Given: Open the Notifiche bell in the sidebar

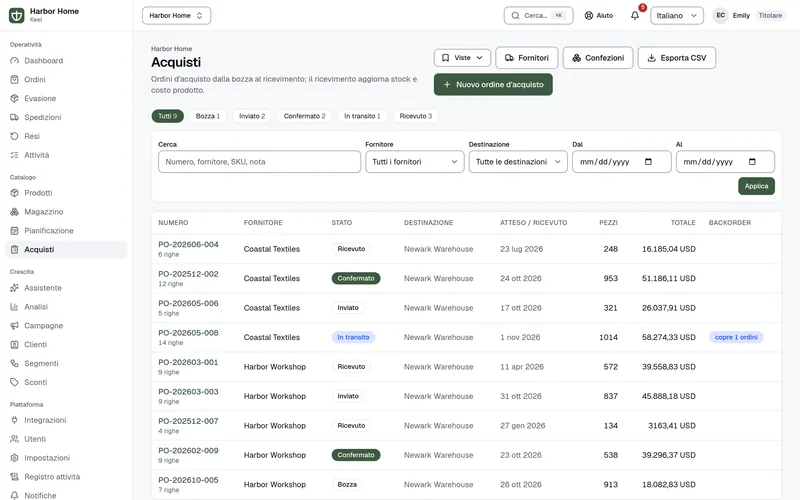Looking at the screenshot, I should pos(14,495).
